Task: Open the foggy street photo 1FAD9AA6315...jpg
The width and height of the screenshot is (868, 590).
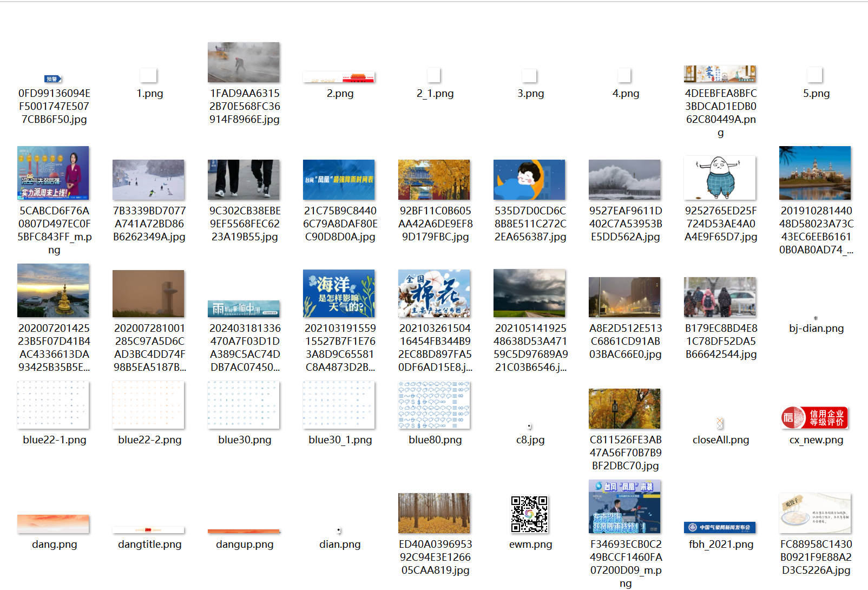Action: 244,62
